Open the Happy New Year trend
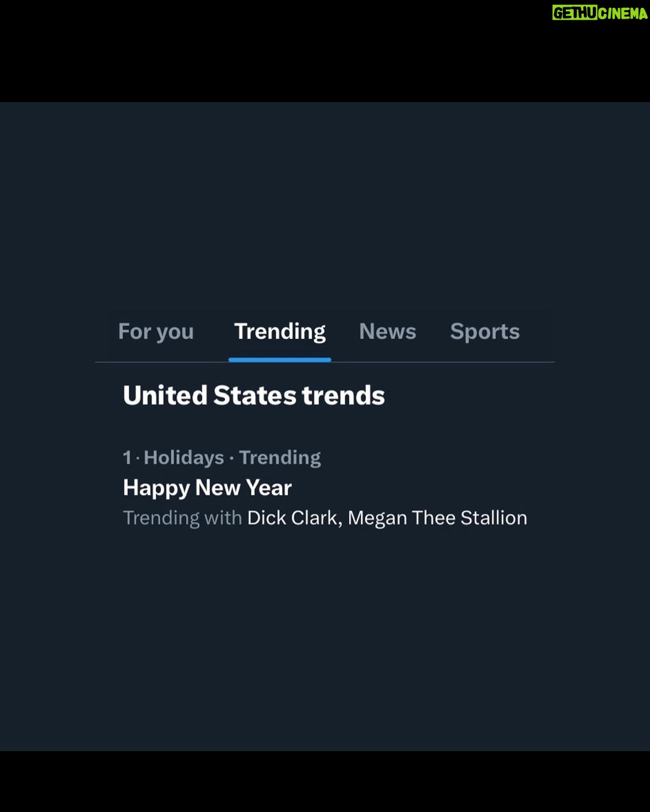Image resolution: width=650 pixels, height=812 pixels. 207,488
